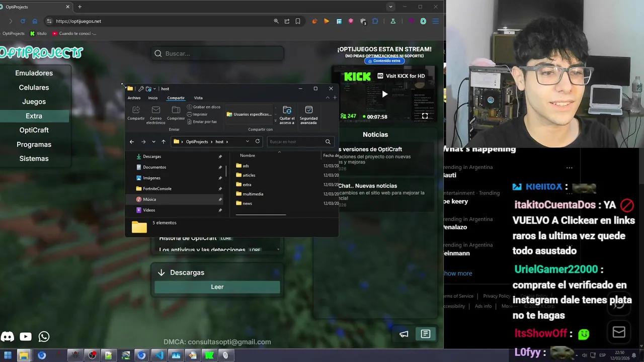The height and width of the screenshot is (362, 644).
Task: Open Juegos category on site
Action: coord(34,102)
